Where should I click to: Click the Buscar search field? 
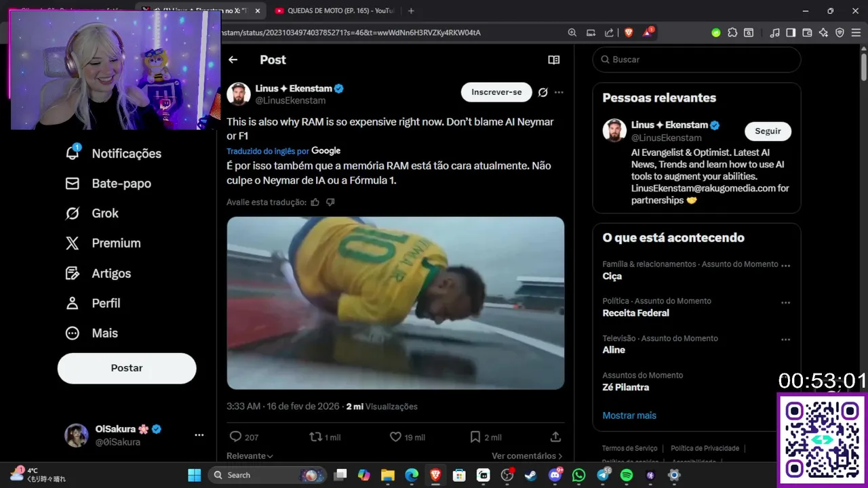[x=696, y=60]
